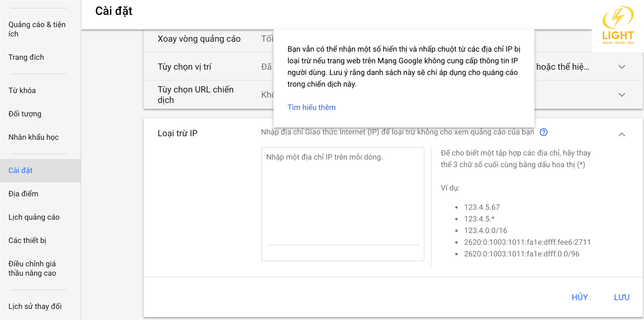Open Các thiết bị in sidebar
Image resolution: width=644 pixels, height=320 pixels.
click(27, 241)
